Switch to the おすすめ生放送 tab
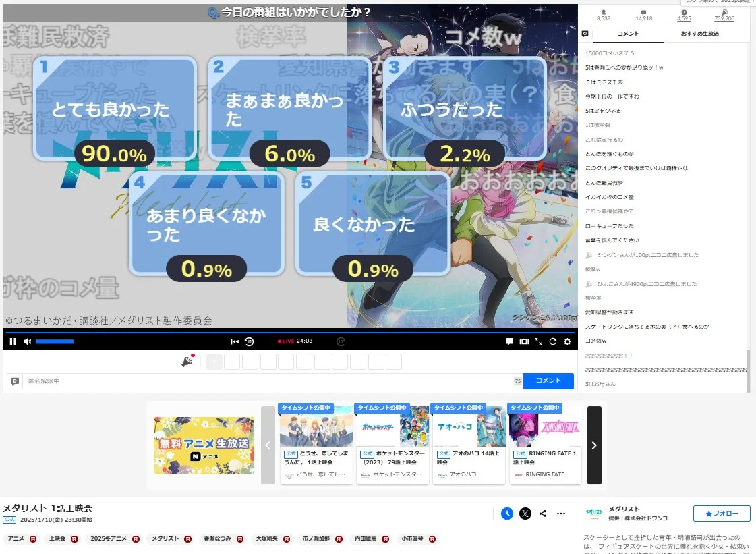This screenshot has width=756, height=554. tap(699, 34)
